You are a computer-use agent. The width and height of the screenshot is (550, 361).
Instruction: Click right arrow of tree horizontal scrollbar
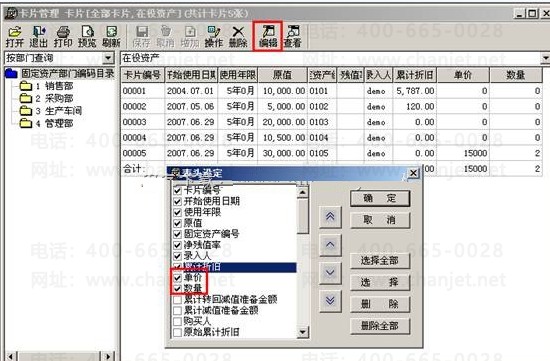(109, 356)
